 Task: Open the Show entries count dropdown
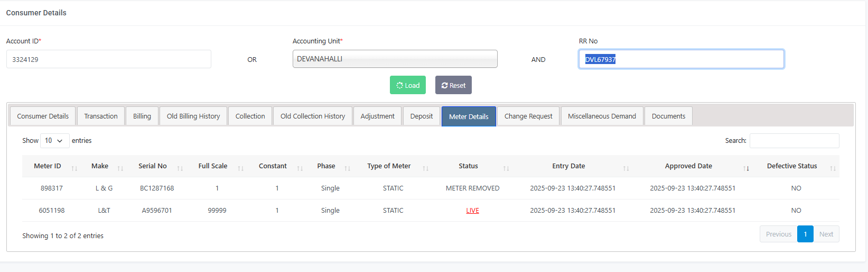click(54, 141)
